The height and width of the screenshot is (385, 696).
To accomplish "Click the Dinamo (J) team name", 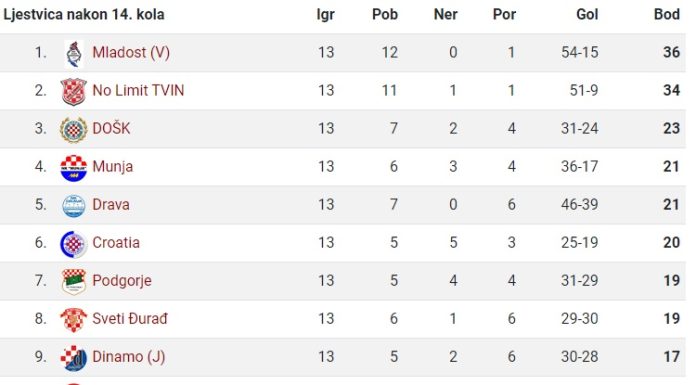I will click(x=129, y=357).
